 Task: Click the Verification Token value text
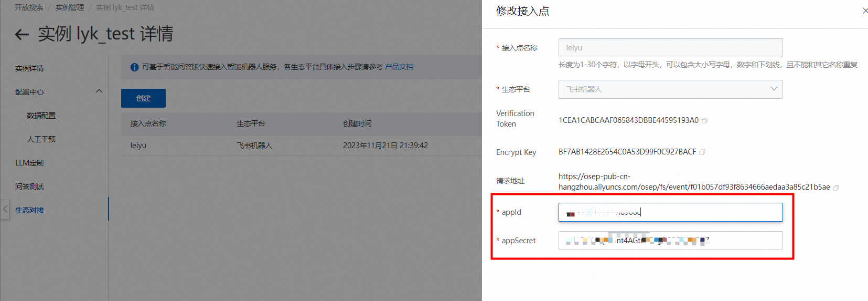(x=628, y=120)
